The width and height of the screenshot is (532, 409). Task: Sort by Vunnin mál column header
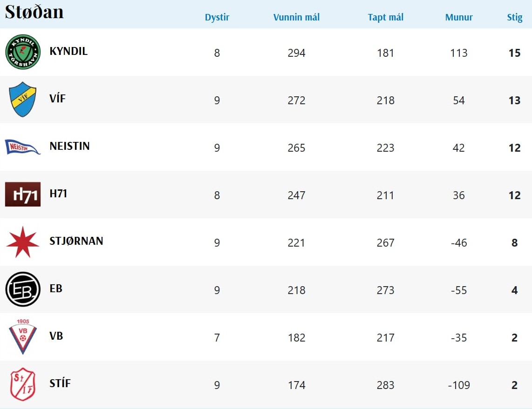click(x=296, y=18)
